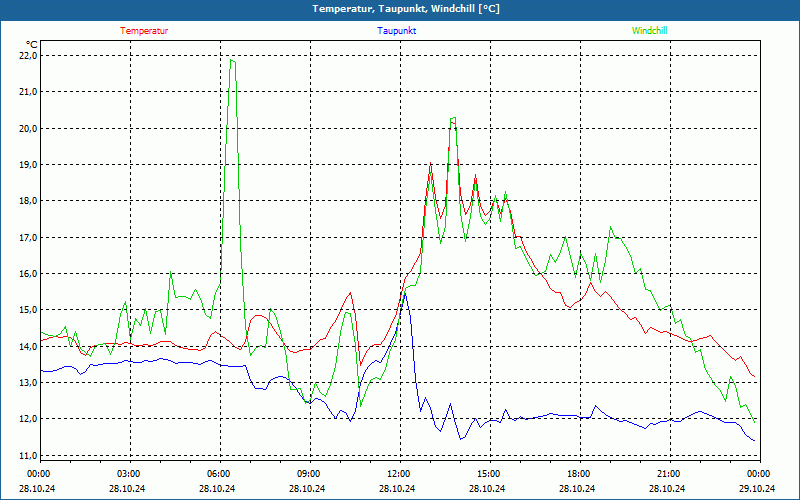
Task: Click the 15:00 time axis label
Action: click(x=488, y=474)
